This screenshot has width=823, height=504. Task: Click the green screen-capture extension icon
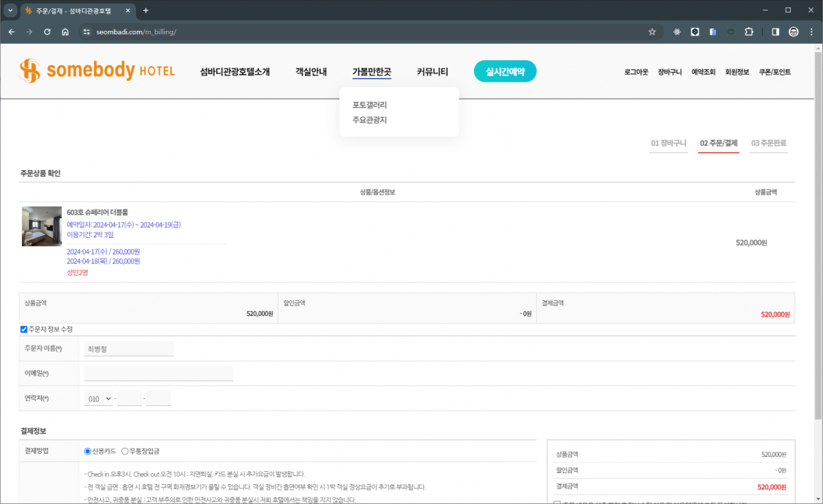[x=730, y=32]
